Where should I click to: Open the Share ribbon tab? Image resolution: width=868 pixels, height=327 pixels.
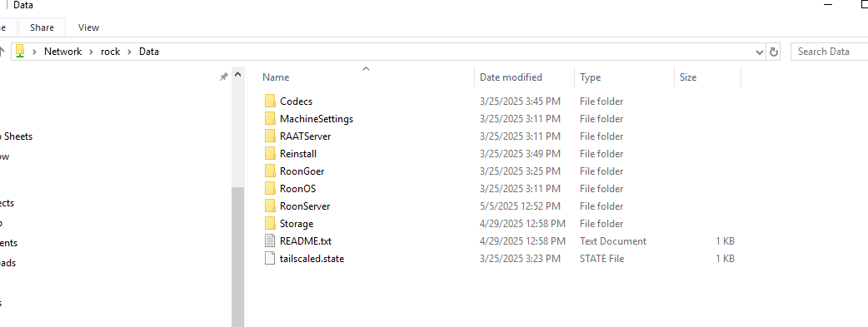coord(42,27)
